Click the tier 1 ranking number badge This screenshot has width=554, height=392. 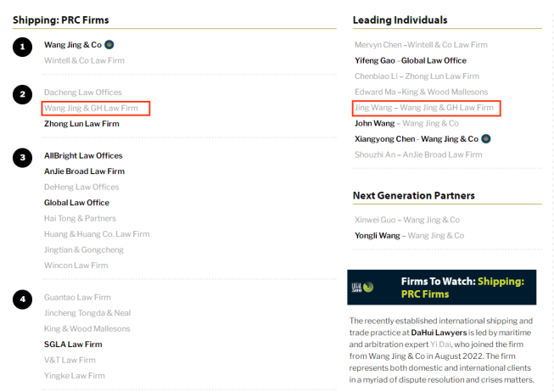click(x=23, y=47)
